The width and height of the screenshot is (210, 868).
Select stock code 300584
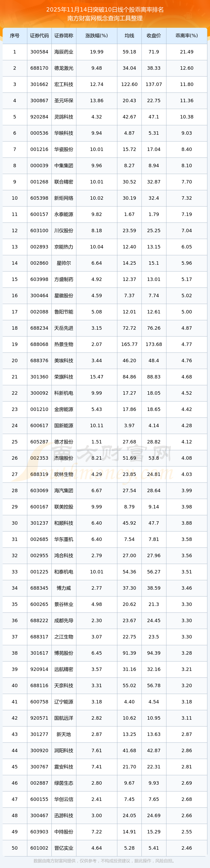pyautogui.click(x=39, y=52)
